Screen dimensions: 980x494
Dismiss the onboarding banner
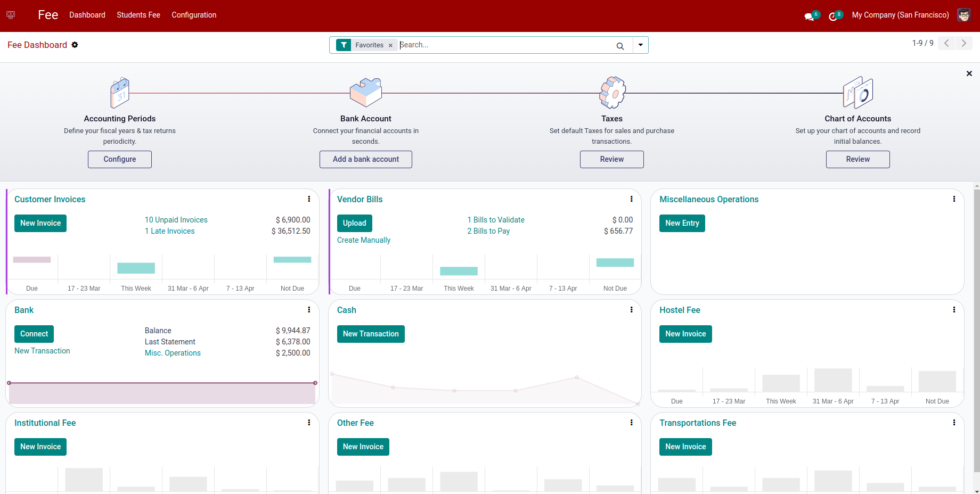tap(969, 73)
